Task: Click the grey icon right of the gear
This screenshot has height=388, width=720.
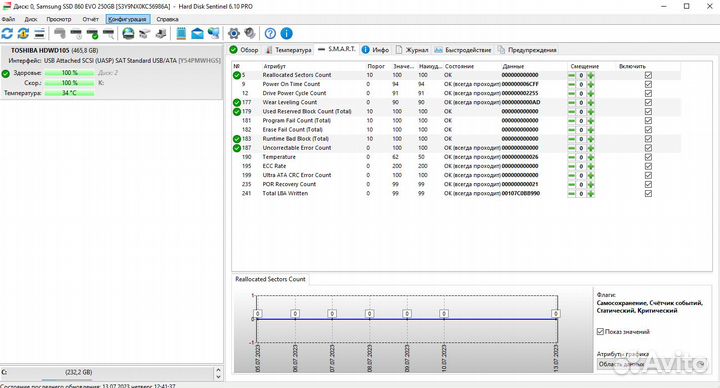Action: point(250,33)
